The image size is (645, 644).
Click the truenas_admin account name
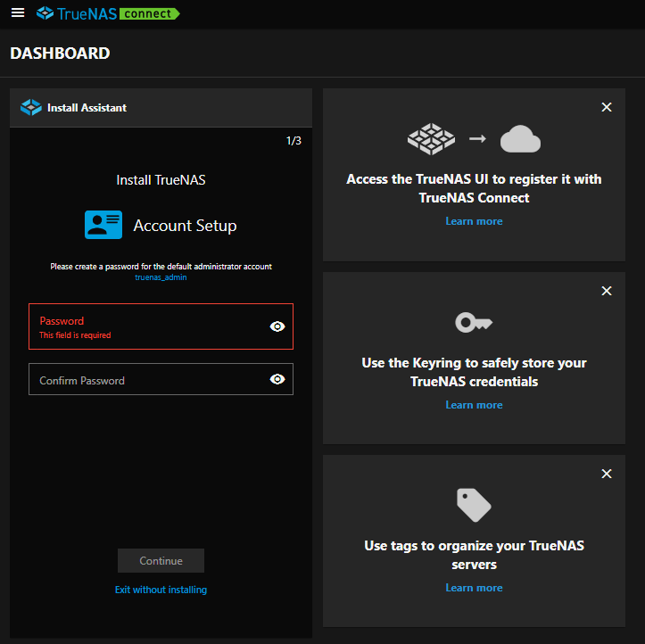coord(161,277)
